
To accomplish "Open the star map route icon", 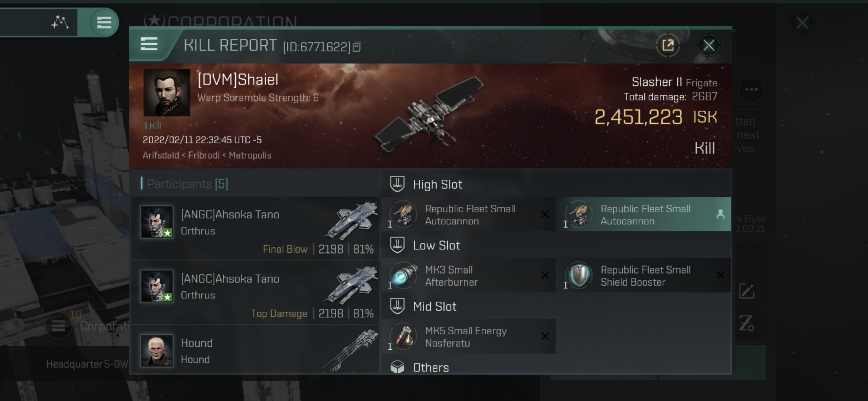I will [x=60, y=22].
